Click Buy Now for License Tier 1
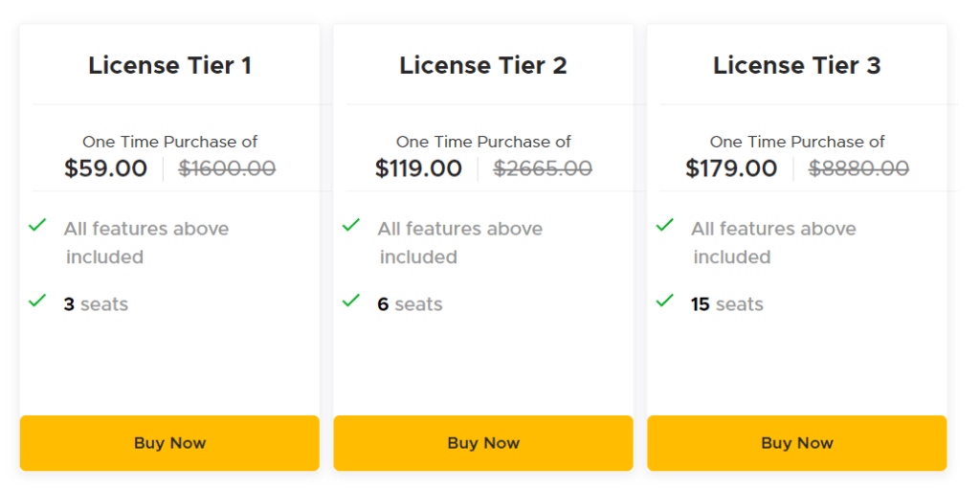The width and height of the screenshot is (980, 490). coord(169,443)
